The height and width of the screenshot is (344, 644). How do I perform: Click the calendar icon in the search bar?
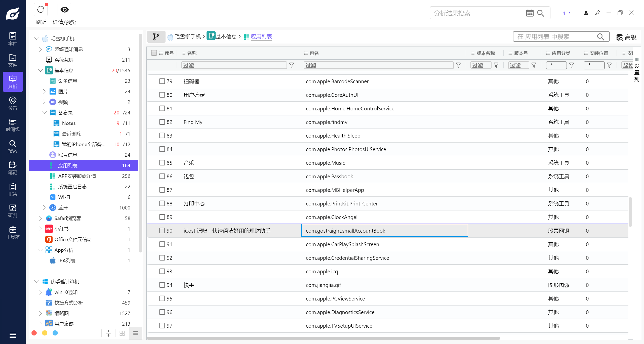point(530,13)
